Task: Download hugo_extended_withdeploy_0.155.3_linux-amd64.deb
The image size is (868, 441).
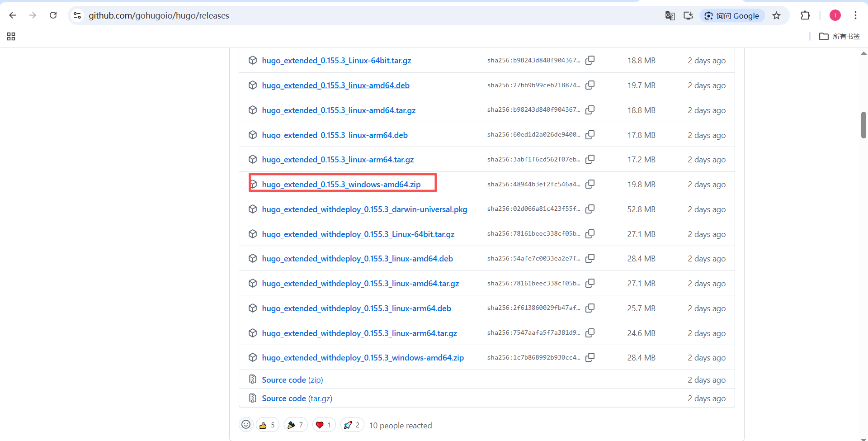Action: (357, 259)
